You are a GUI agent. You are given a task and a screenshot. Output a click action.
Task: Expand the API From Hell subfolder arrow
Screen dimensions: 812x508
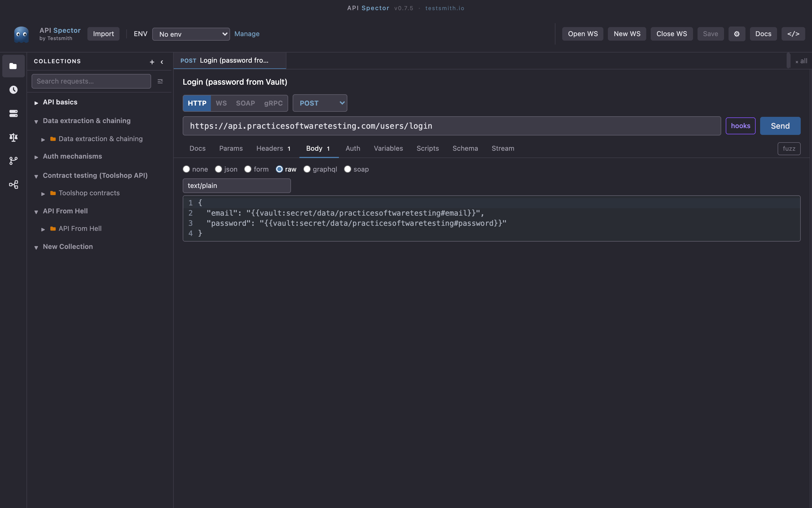click(43, 229)
